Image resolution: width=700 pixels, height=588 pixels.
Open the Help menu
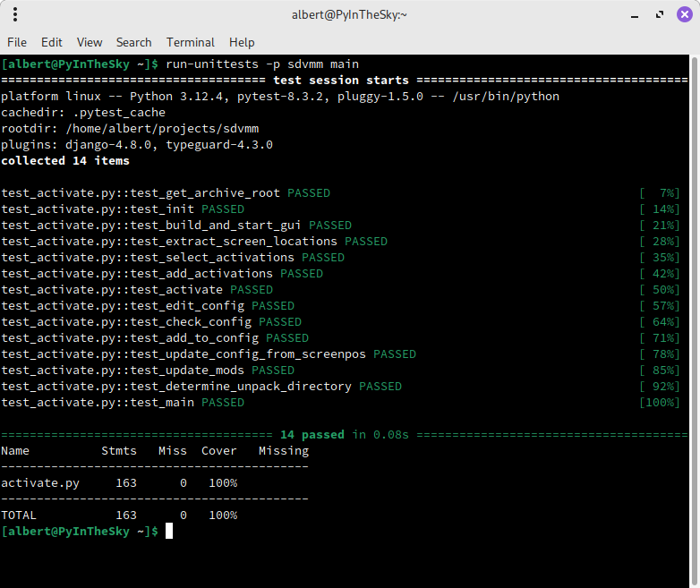click(242, 42)
